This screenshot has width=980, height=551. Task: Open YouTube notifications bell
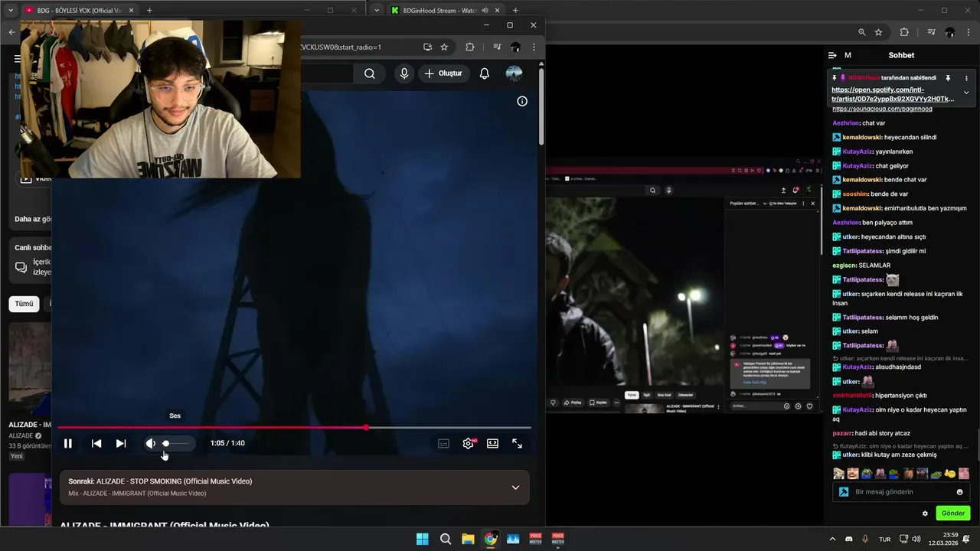coord(485,73)
